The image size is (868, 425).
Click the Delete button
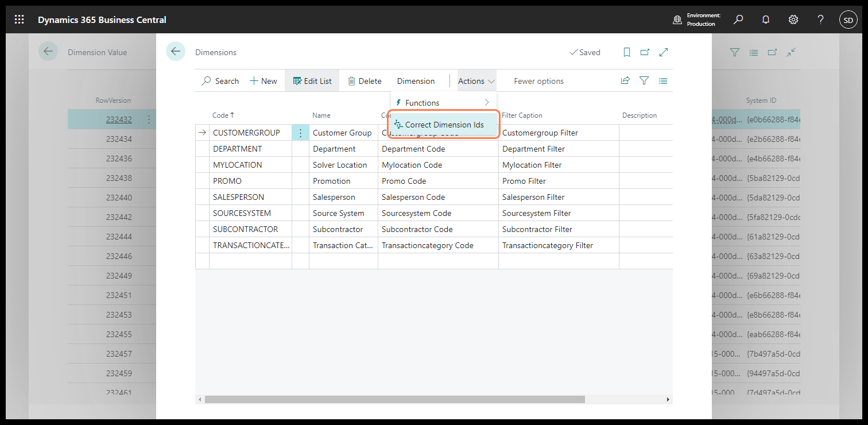click(365, 81)
